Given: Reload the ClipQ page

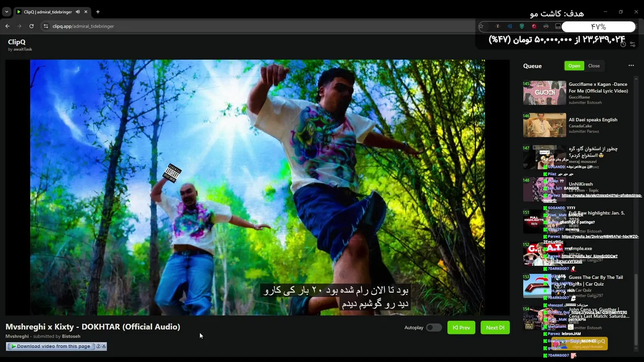Looking at the screenshot, I should (31, 26).
